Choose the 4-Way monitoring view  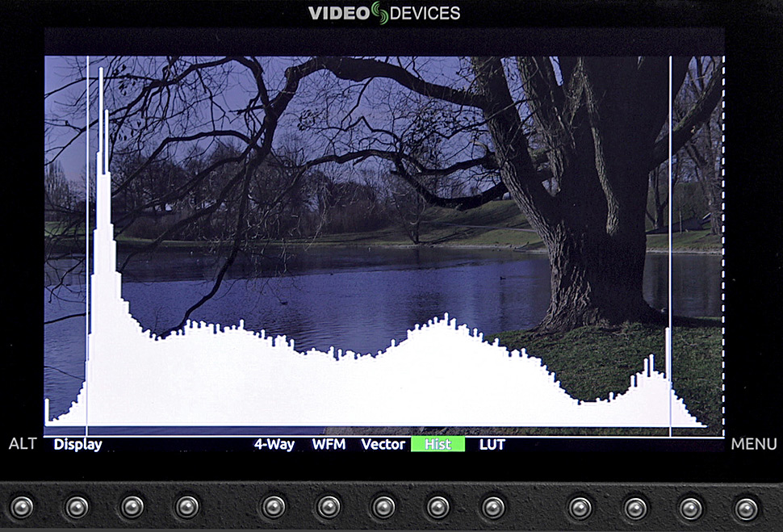[274, 444]
